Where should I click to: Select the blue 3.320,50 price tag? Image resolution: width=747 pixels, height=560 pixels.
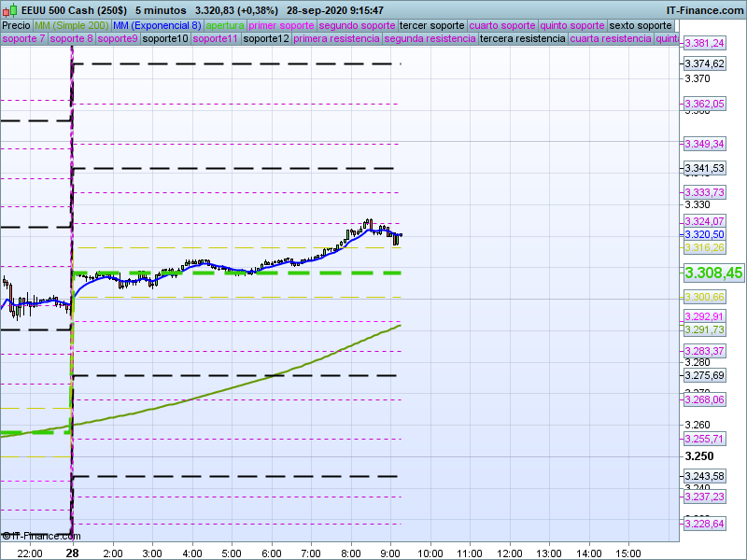[x=704, y=234]
